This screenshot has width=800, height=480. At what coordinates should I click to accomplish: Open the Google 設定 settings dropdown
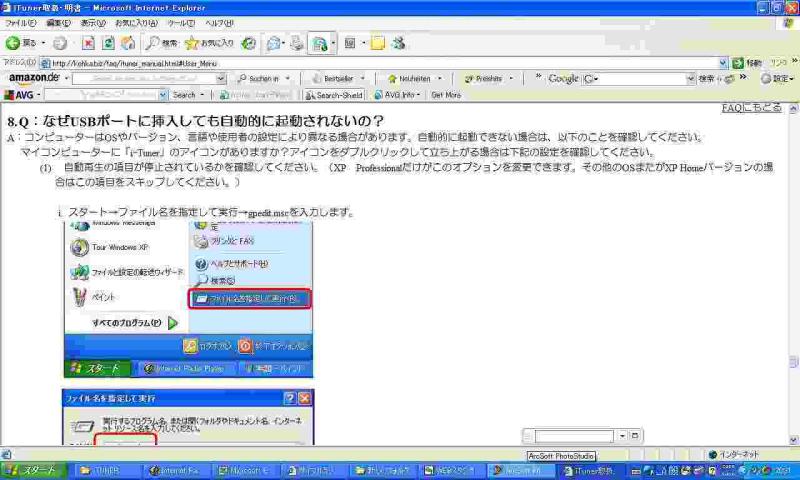tap(778, 79)
